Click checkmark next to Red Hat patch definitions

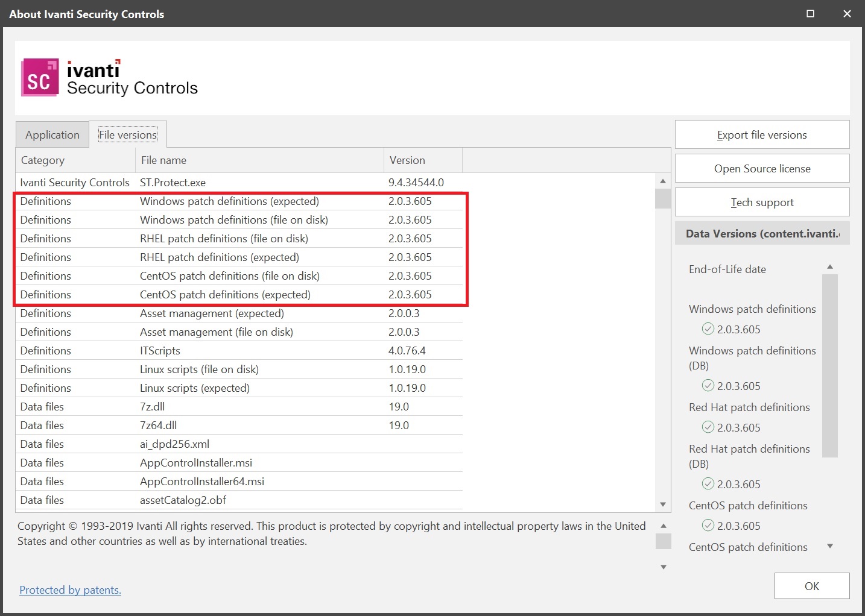(708, 427)
